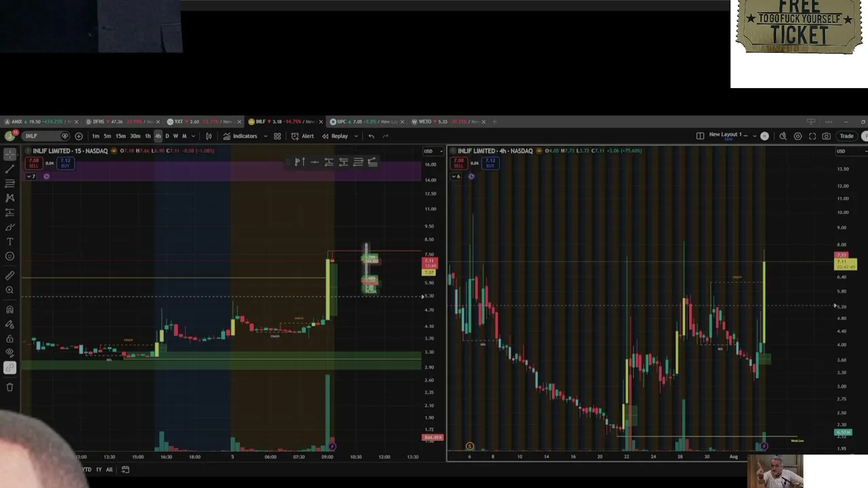
Task: Open the Fibonacci retracement tools
Action: tap(9, 184)
